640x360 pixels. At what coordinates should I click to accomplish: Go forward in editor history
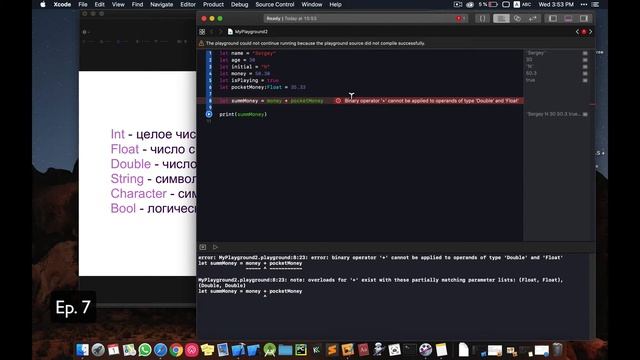click(x=220, y=31)
